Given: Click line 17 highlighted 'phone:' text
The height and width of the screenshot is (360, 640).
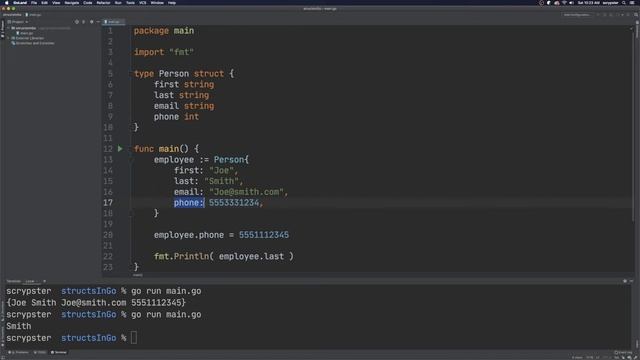Looking at the screenshot, I should pyautogui.click(x=189, y=202).
